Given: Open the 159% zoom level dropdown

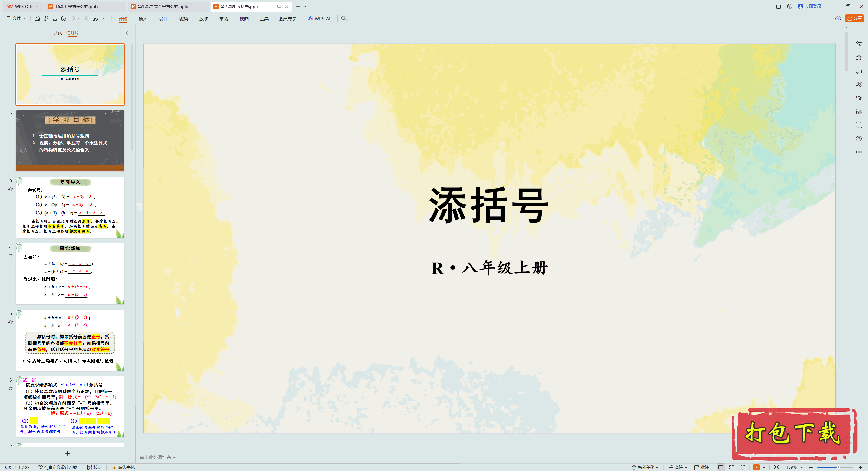Looking at the screenshot, I should point(794,467).
